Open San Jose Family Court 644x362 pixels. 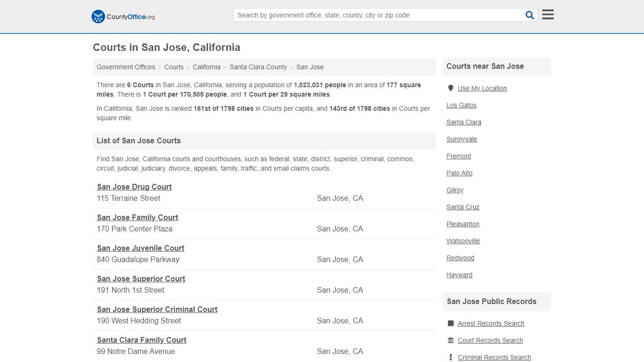click(138, 217)
